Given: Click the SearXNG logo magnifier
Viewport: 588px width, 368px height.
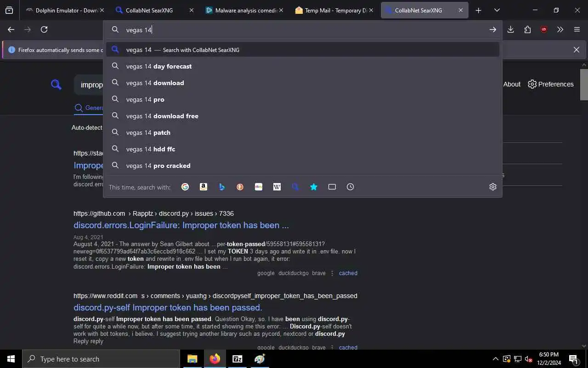Looking at the screenshot, I should tap(56, 85).
